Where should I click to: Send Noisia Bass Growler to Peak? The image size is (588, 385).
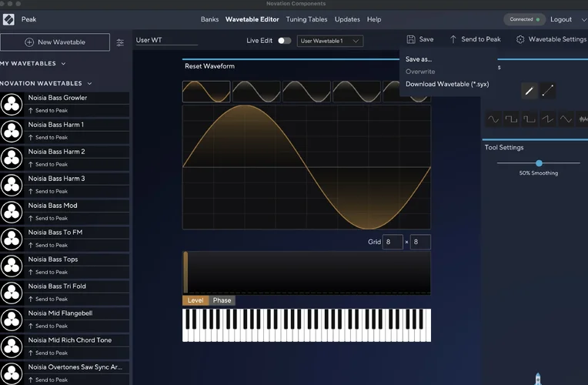pos(48,110)
